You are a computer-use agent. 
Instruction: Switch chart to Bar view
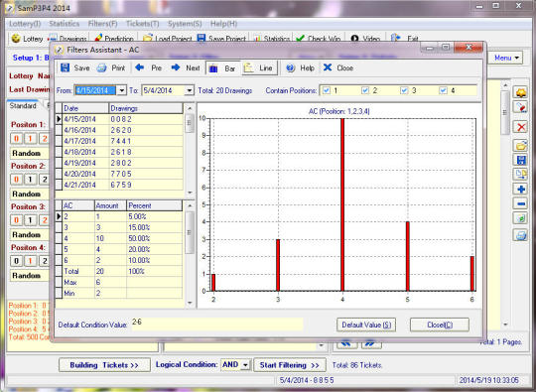pos(222,68)
